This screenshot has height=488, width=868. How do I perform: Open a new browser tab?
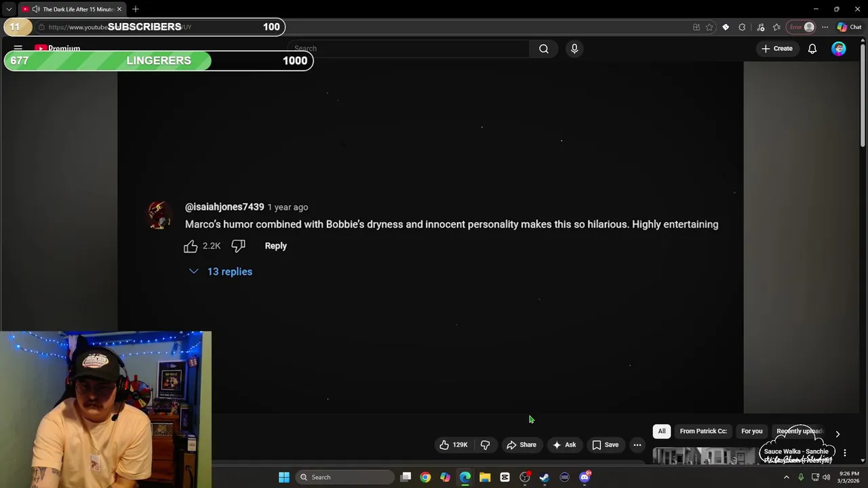pyautogui.click(x=136, y=9)
